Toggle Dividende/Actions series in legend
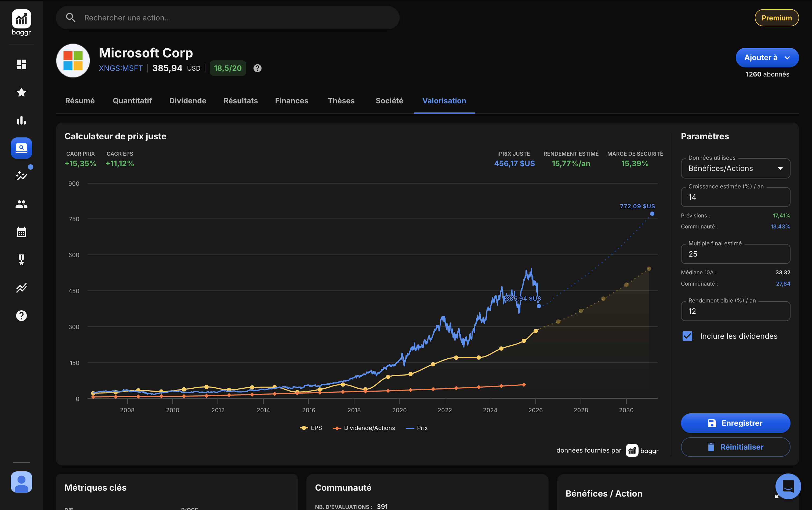 pyautogui.click(x=364, y=428)
